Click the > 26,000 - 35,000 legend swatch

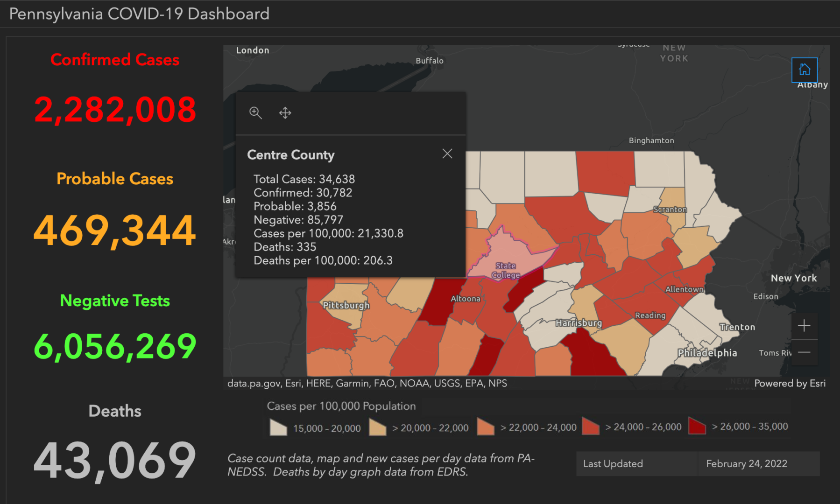697,426
